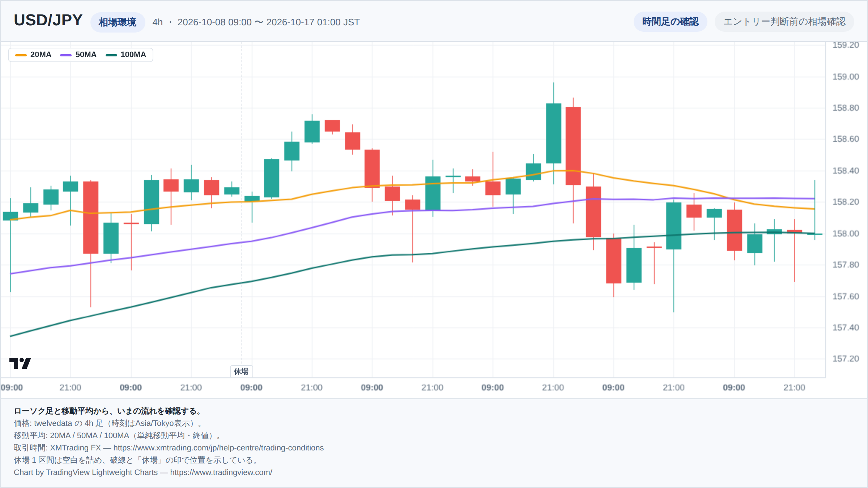
Task: Click the orange 20MA legend swatch
Action: [21, 55]
